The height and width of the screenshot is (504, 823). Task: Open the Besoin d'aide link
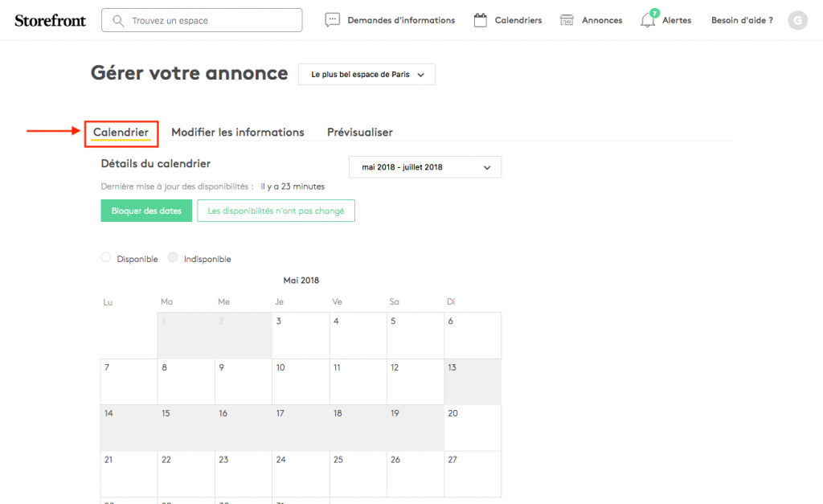click(741, 20)
